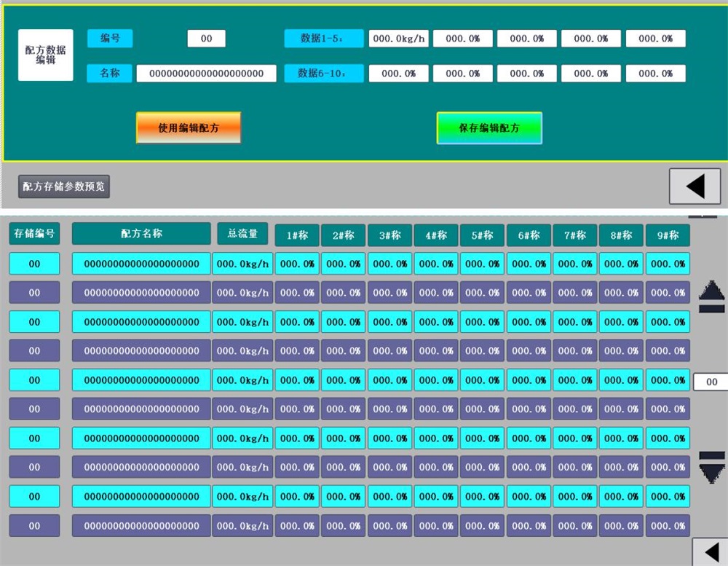
Task: Select the 编号 number input field
Action: coord(206,39)
